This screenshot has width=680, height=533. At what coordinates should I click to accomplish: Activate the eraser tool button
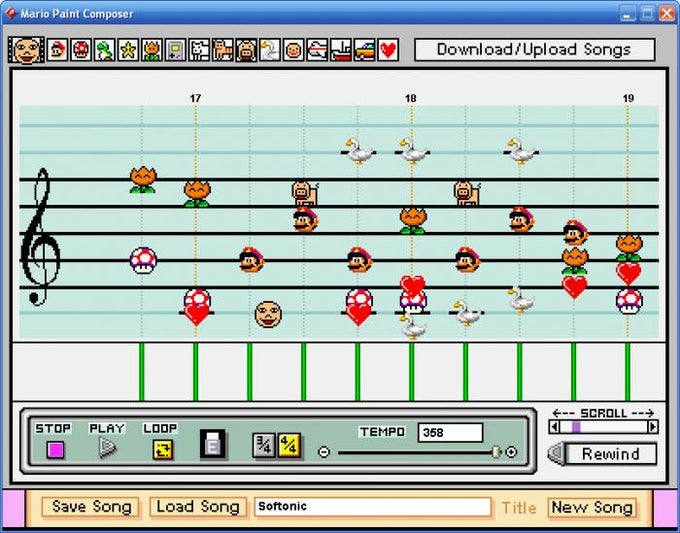pyautogui.click(x=212, y=444)
